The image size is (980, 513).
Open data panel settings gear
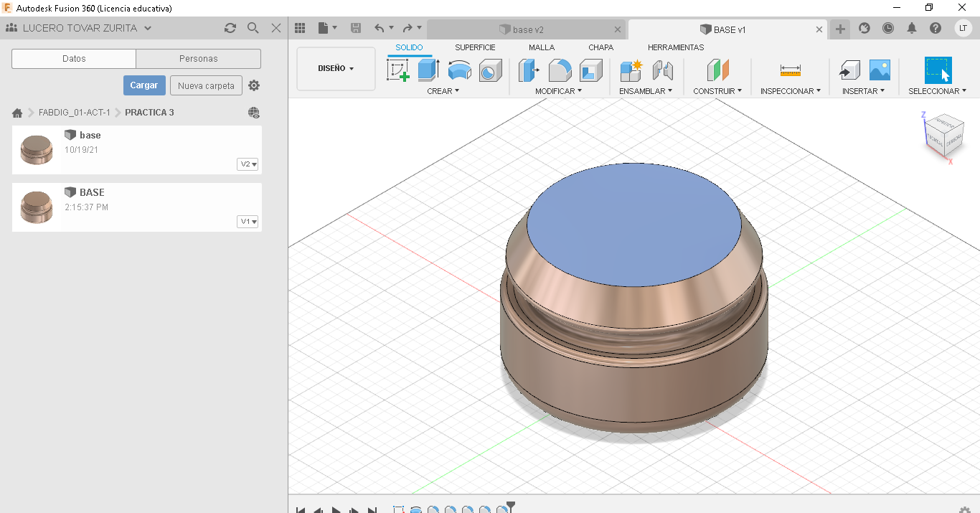[x=254, y=85]
